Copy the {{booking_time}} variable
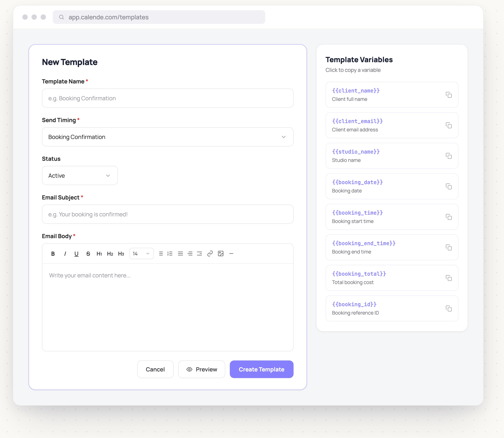This screenshot has width=504, height=438. 448,217
